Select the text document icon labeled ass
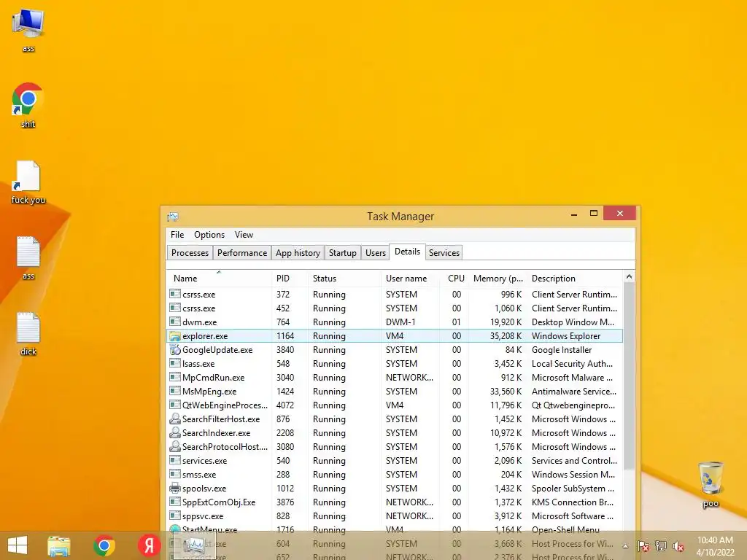The width and height of the screenshot is (747, 560). (x=28, y=257)
